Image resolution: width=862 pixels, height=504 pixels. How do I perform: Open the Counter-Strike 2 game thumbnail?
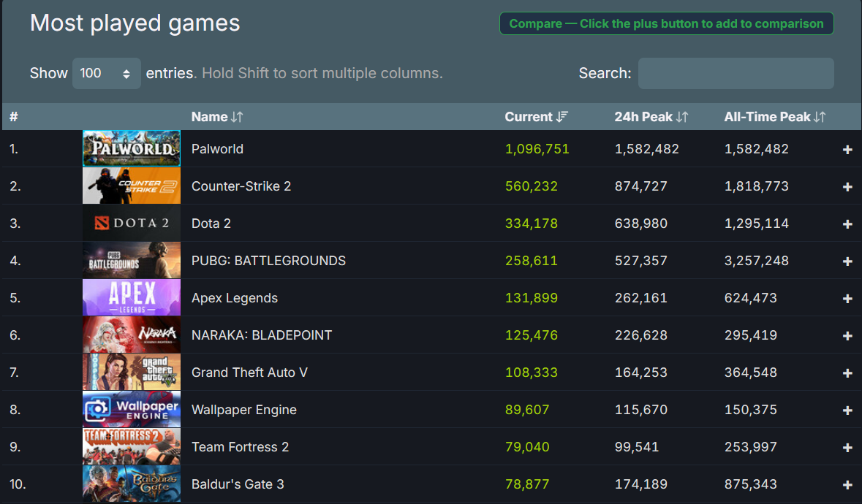pyautogui.click(x=132, y=186)
